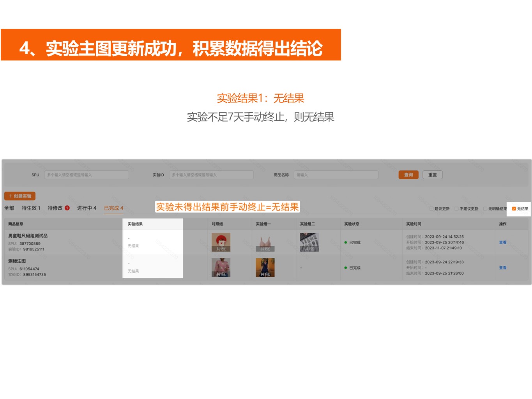Click the 查询 search button
This screenshot has width=532, height=399.
[408, 175]
